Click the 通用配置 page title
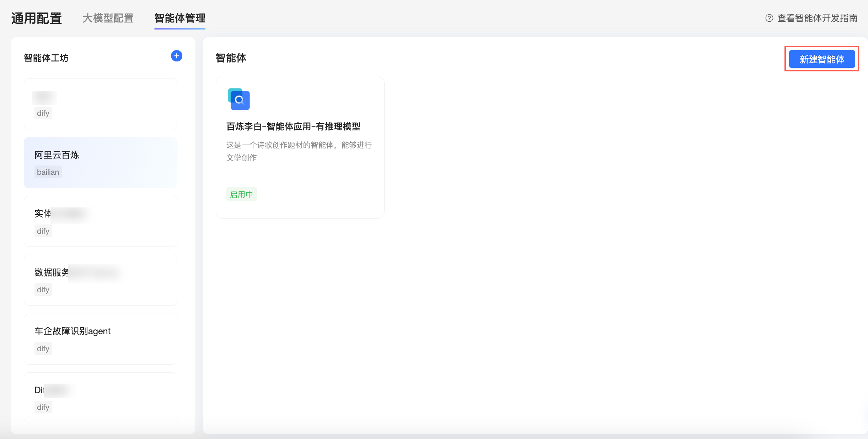 tap(37, 18)
